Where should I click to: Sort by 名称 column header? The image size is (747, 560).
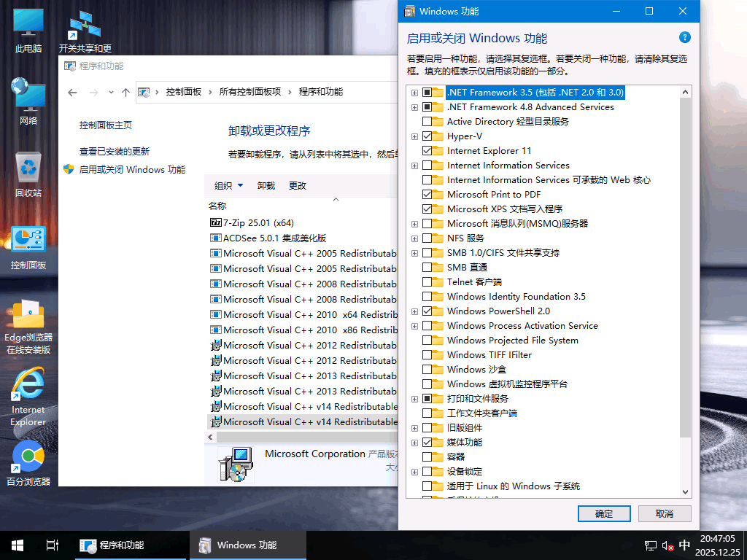(x=217, y=206)
